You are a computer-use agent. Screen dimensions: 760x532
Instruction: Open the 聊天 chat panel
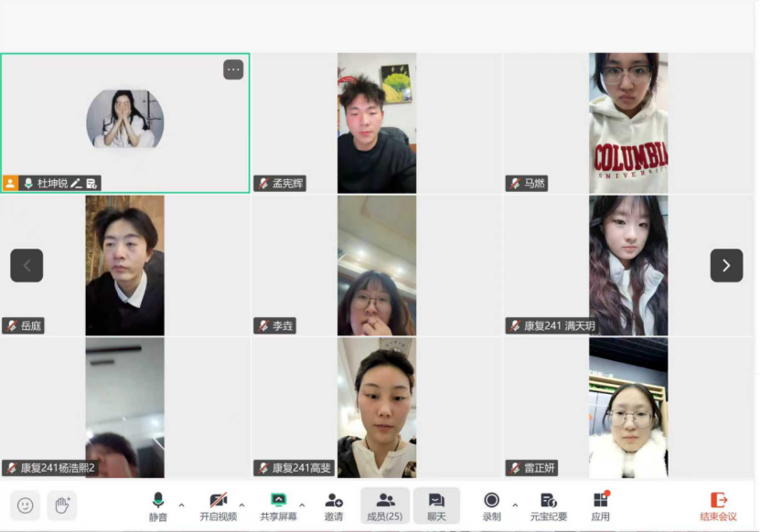pyautogui.click(x=436, y=505)
